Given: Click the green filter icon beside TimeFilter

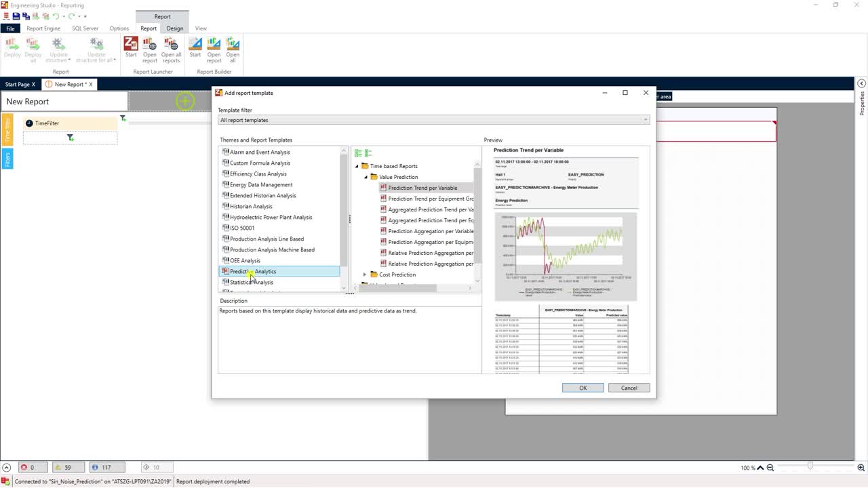Looking at the screenshot, I should pyautogui.click(x=123, y=119).
